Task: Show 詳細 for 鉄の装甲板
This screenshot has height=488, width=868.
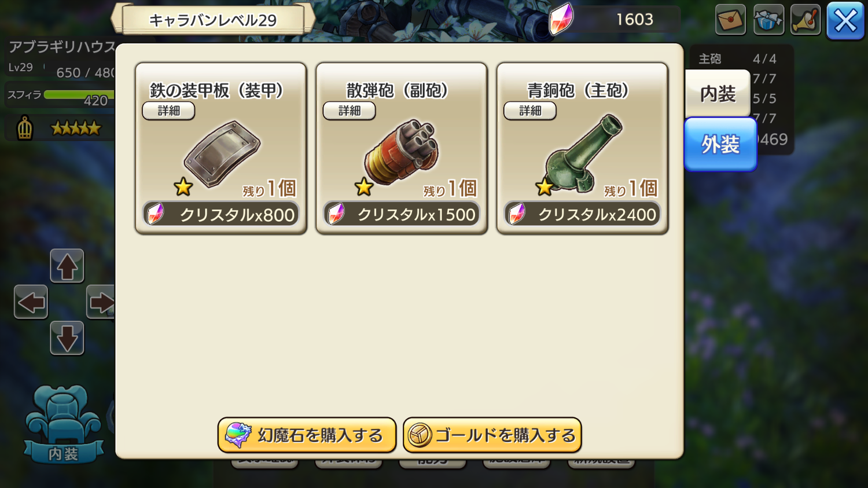Action: point(168,111)
